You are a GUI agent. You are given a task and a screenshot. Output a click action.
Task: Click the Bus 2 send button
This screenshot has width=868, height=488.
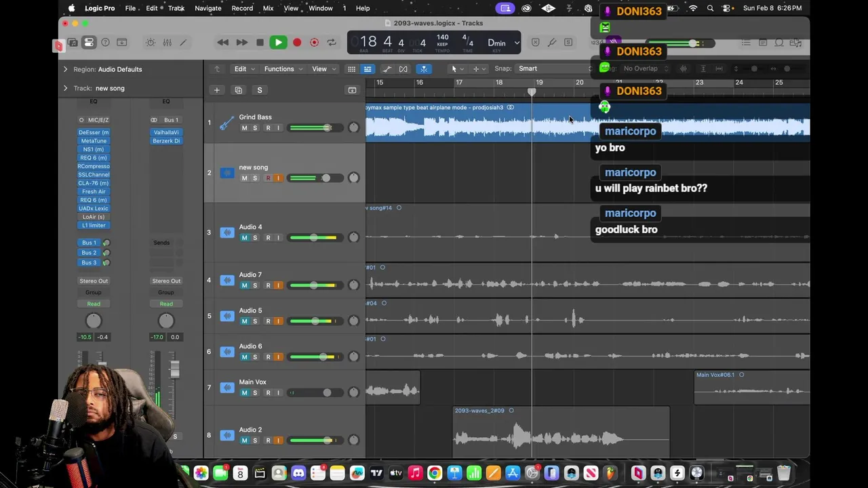pyautogui.click(x=89, y=253)
